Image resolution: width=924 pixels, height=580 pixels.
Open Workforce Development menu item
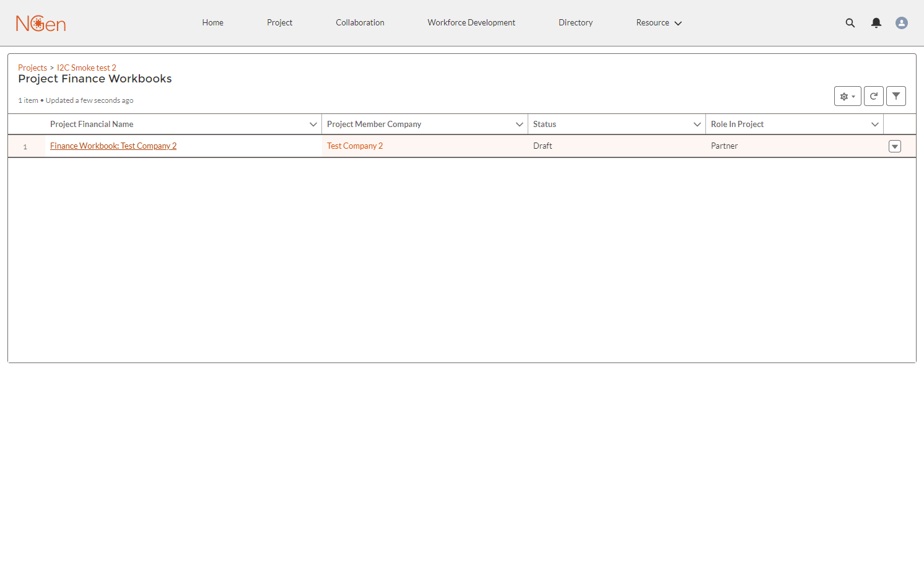point(471,23)
